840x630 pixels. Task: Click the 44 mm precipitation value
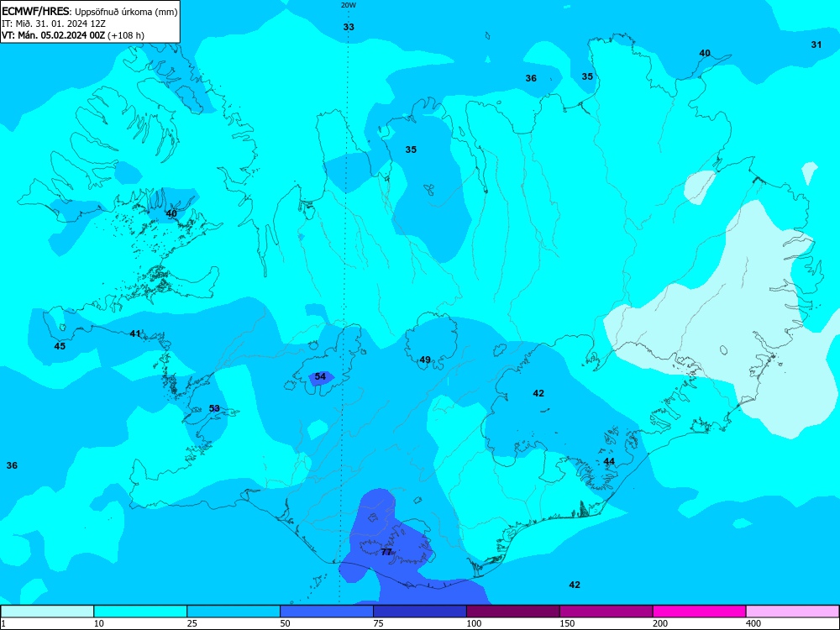(x=609, y=461)
